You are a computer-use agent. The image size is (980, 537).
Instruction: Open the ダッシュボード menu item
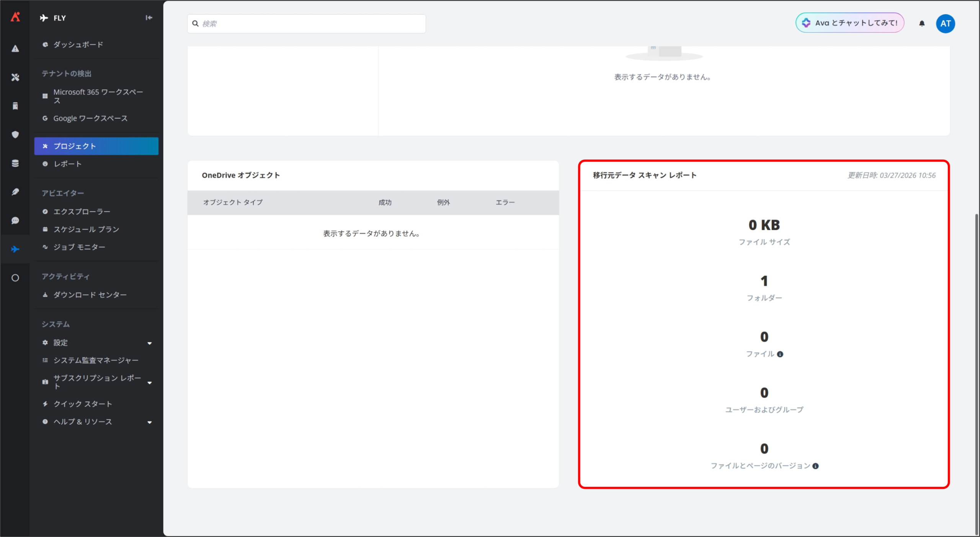pos(78,45)
